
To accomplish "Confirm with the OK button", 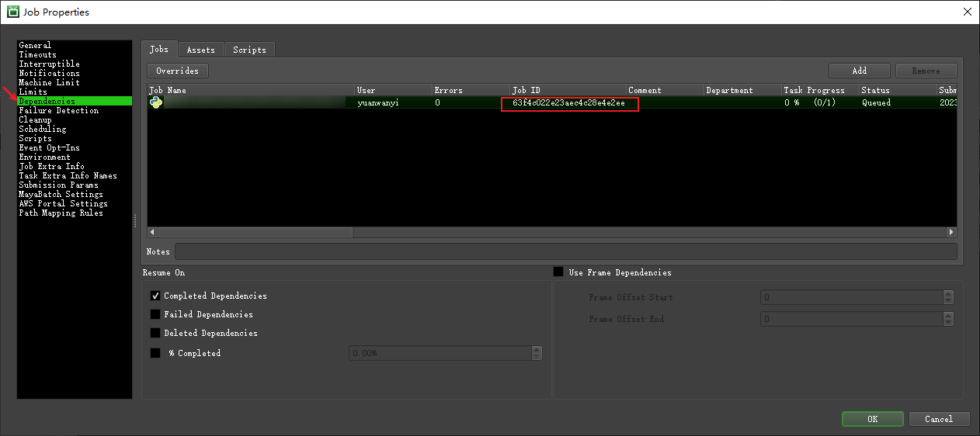I will pos(872,419).
